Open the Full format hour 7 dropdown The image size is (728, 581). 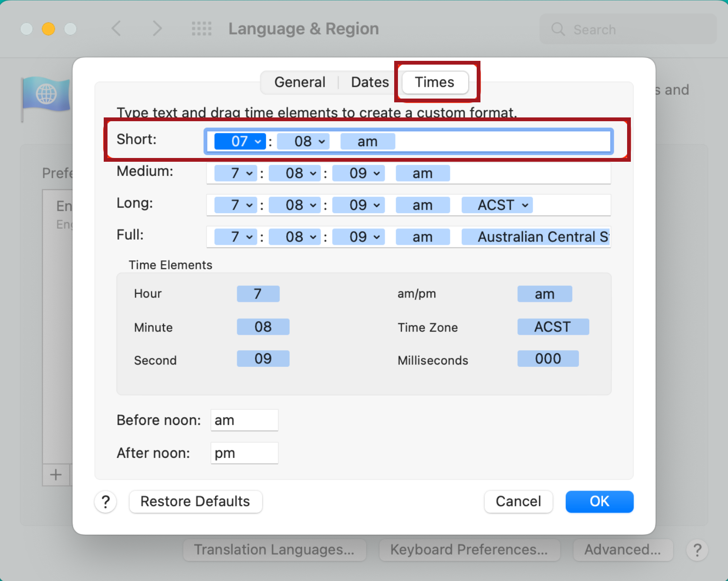coord(236,237)
